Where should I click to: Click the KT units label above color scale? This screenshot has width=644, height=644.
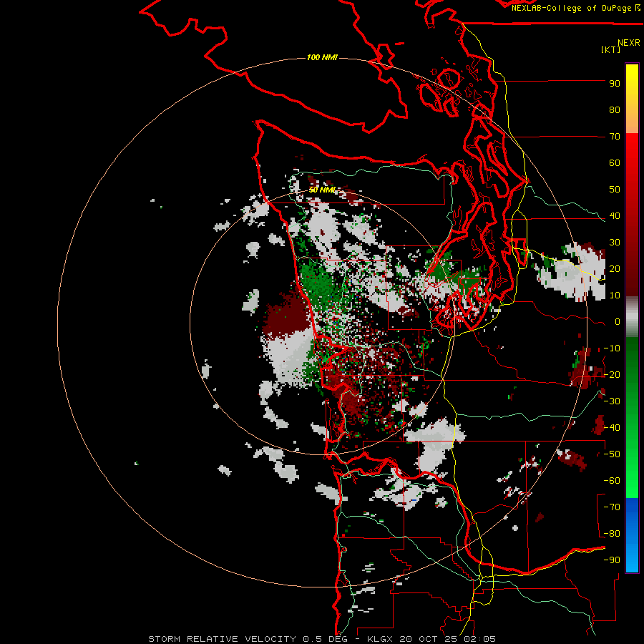[x=610, y=49]
